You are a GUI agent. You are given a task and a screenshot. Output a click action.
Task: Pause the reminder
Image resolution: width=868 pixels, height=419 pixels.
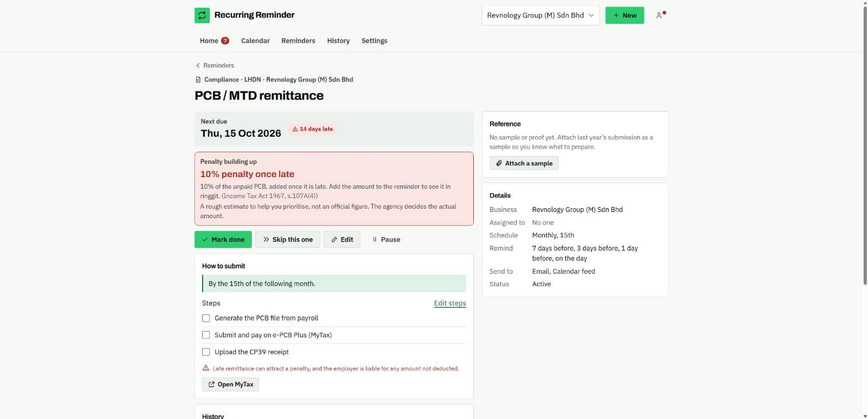click(386, 240)
